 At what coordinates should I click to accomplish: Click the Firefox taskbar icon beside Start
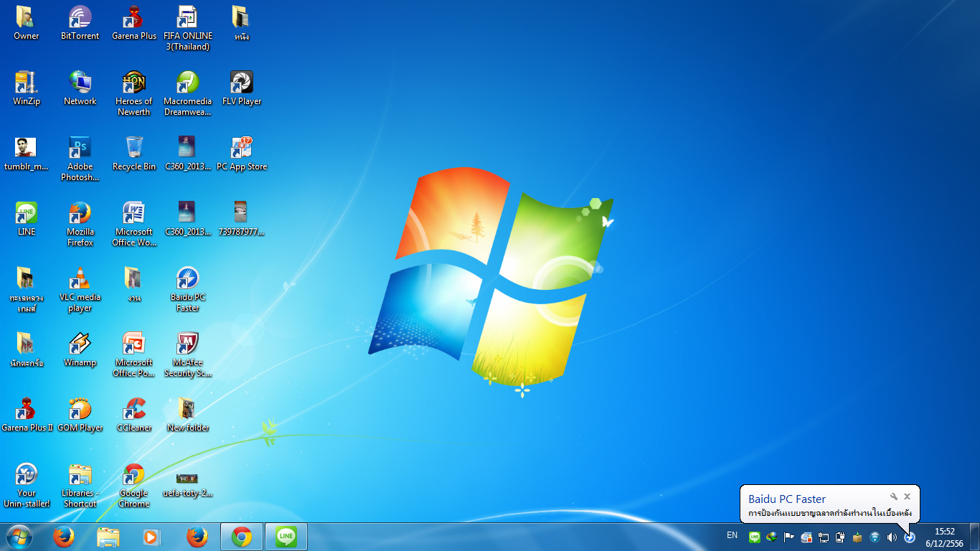point(64,537)
